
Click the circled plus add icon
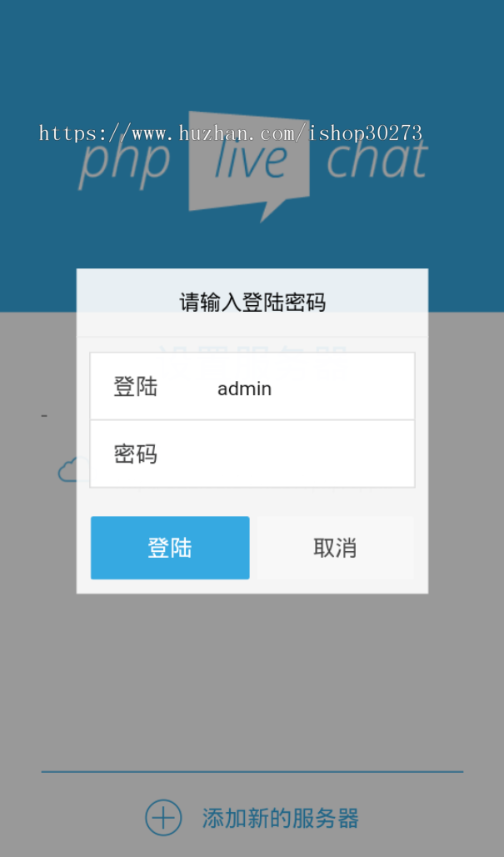click(163, 818)
